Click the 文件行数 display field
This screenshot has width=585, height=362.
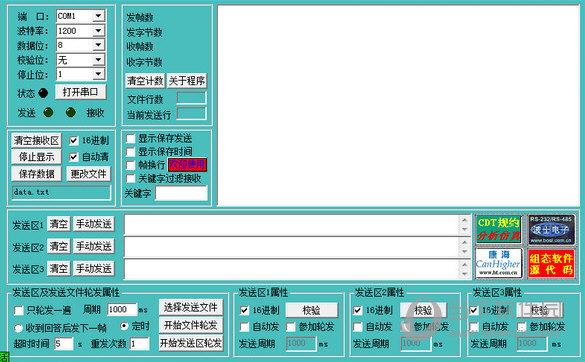[191, 99]
